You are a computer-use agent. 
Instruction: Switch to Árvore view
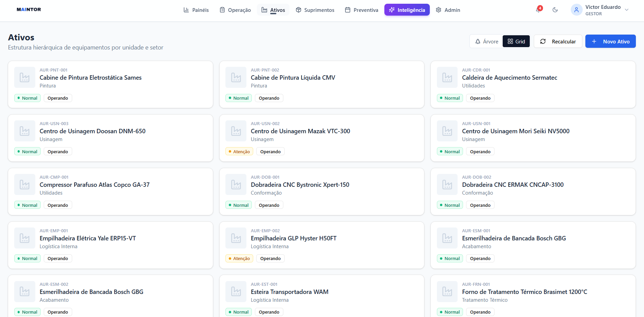pos(486,41)
